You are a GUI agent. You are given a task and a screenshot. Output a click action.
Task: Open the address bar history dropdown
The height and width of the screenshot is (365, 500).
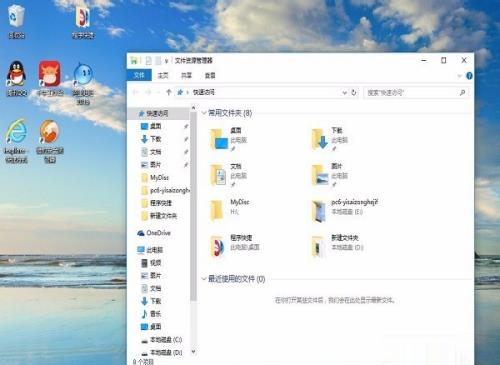pos(345,93)
